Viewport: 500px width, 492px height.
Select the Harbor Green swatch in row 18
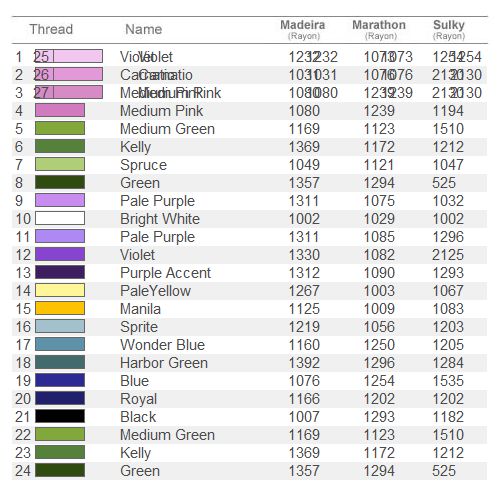[x=60, y=362]
